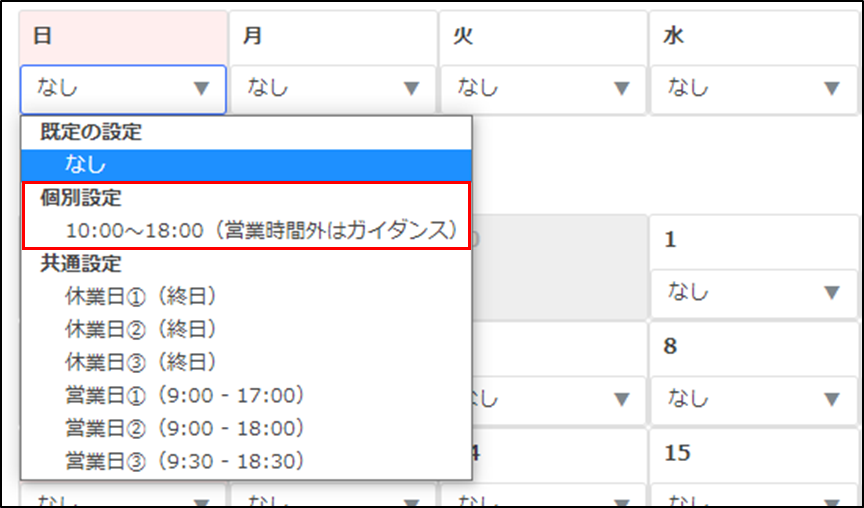This screenshot has height=508, width=864.
Task: Select 休業日①（終日）option
Action: coord(141,296)
